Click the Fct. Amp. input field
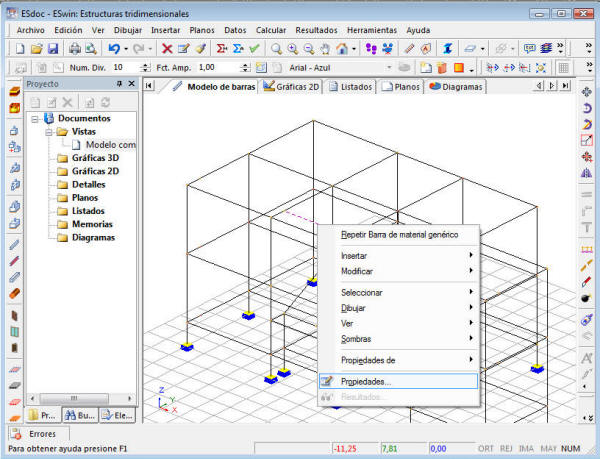600x459 pixels. point(218,68)
